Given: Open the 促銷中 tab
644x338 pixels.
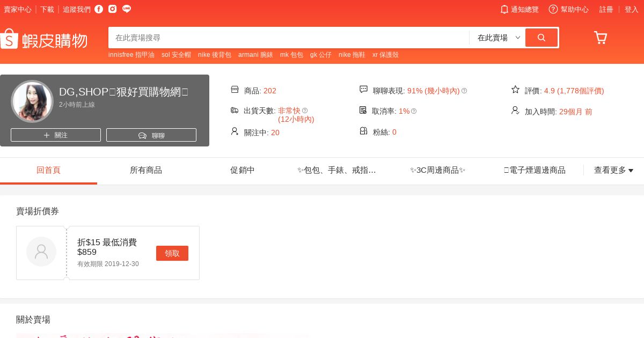Looking at the screenshot, I should pyautogui.click(x=243, y=171).
